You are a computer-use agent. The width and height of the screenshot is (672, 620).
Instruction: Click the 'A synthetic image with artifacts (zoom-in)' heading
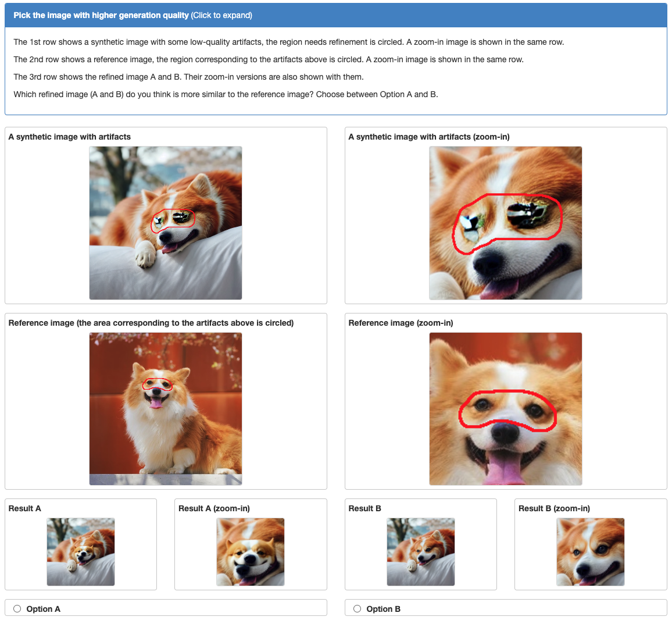pos(429,137)
